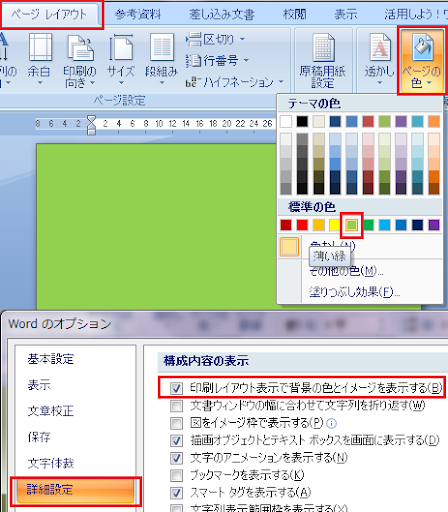Open 印刷の向き orientation button
This screenshot has width=448, height=512.
(80, 60)
